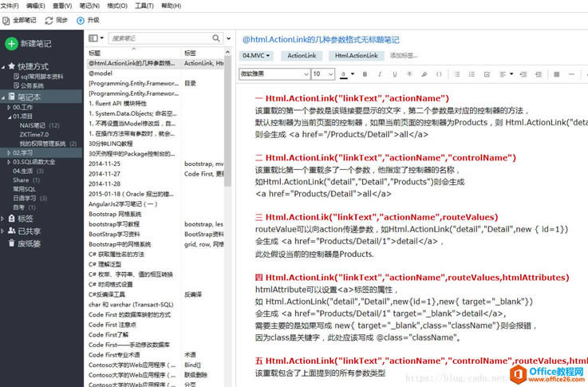This screenshot has height=387, width=588.
Task: Apply bold formatting with B icon
Action: pos(365,74)
